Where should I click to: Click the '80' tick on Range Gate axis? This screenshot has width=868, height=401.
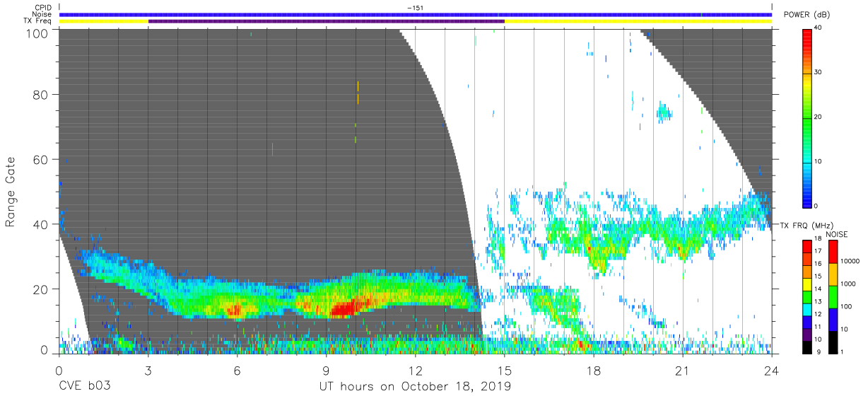pyautogui.click(x=42, y=95)
